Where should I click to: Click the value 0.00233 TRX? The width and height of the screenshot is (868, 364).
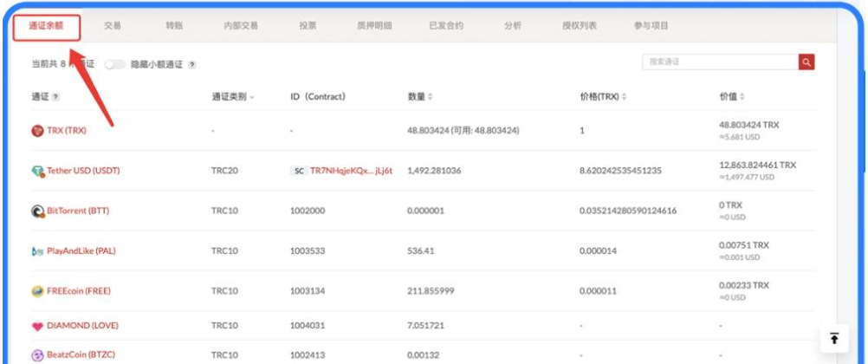[743, 285]
